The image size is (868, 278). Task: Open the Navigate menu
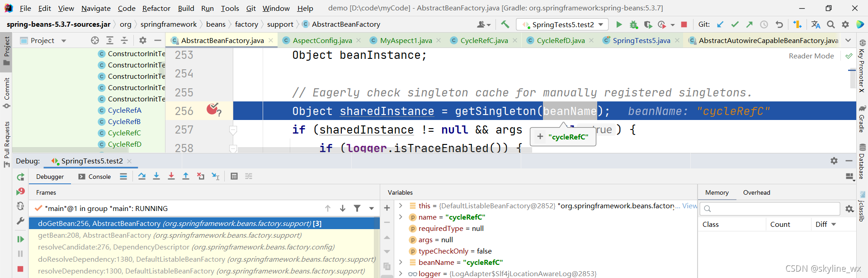(96, 8)
